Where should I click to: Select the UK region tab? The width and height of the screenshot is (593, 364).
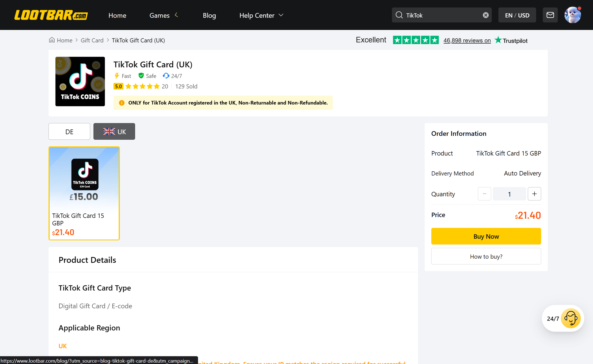point(114,131)
